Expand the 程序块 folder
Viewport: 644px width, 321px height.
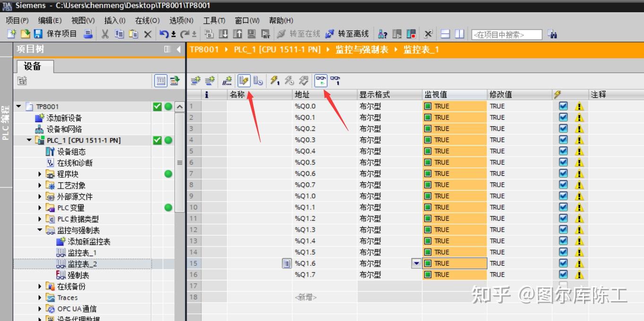tap(40, 174)
